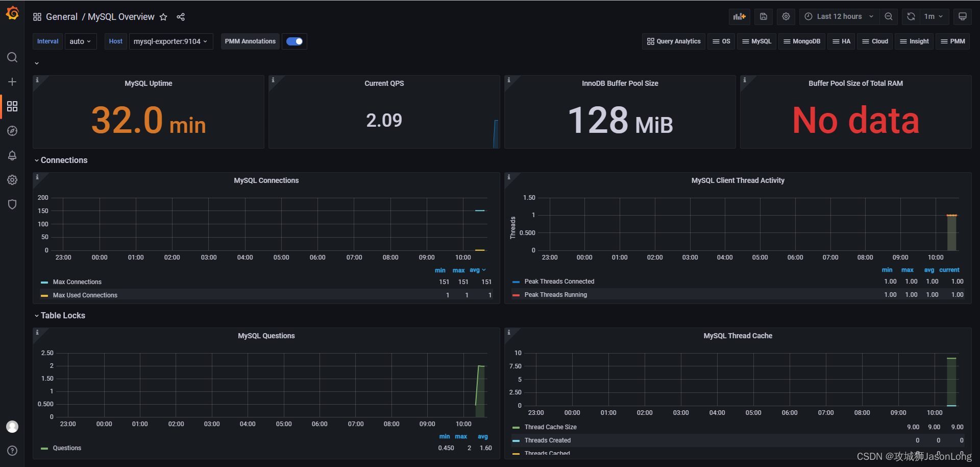Toggle PMM Annotations switch

pyautogui.click(x=295, y=41)
